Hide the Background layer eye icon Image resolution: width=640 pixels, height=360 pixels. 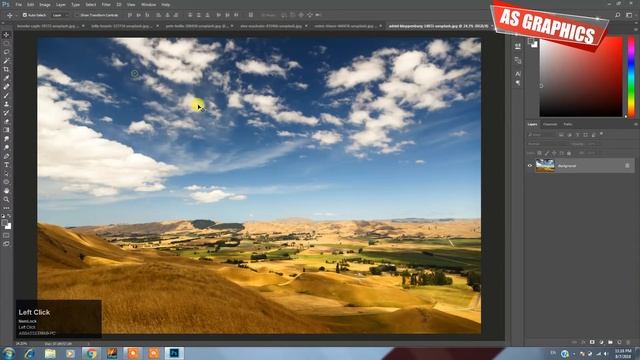(530, 166)
